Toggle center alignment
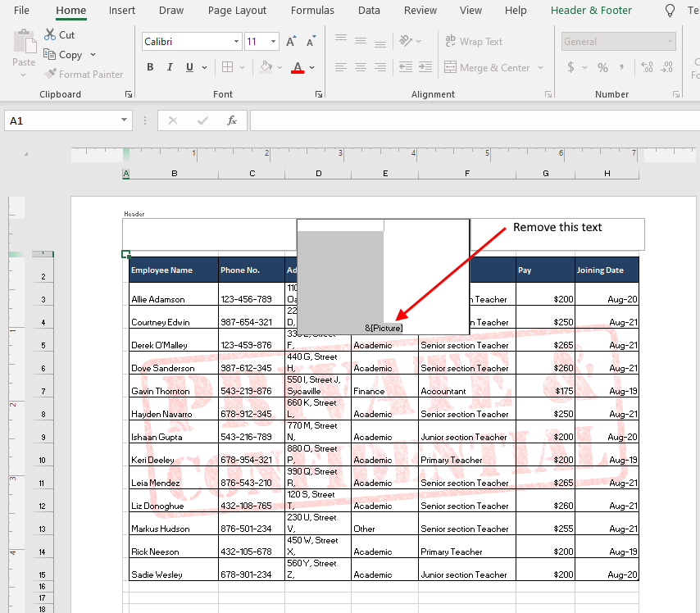The height and width of the screenshot is (613, 700). [361, 67]
